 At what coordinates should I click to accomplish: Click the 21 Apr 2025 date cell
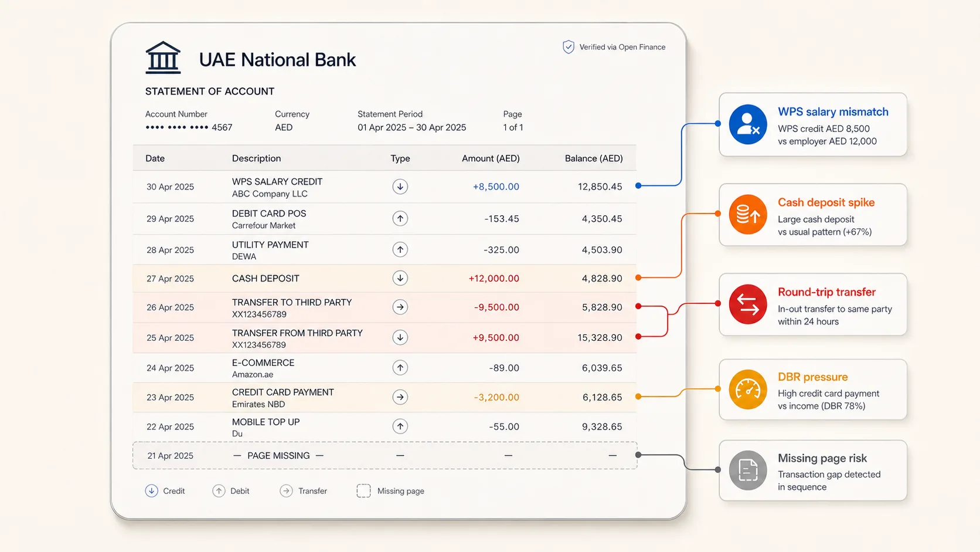point(170,455)
